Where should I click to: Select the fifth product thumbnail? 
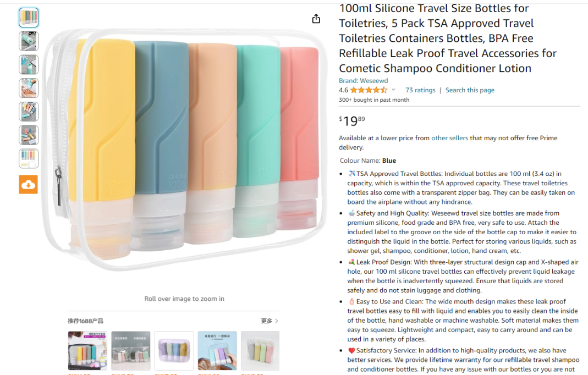[29, 112]
